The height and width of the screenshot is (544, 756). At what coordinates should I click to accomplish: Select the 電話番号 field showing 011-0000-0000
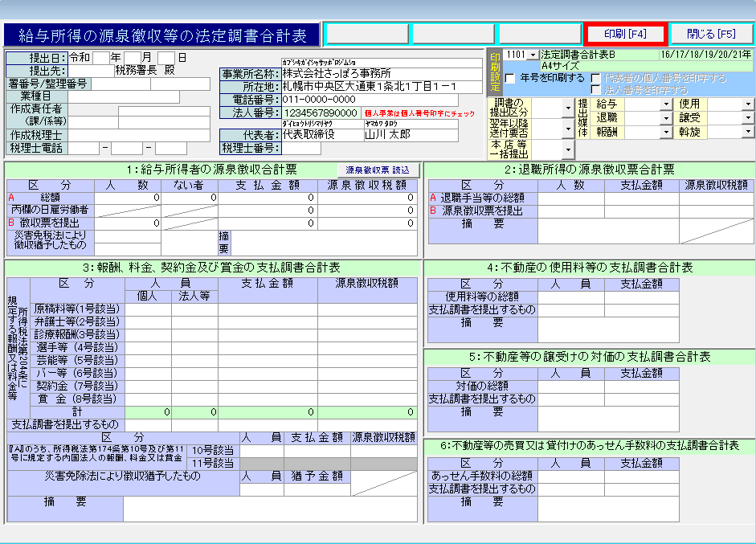click(381, 100)
